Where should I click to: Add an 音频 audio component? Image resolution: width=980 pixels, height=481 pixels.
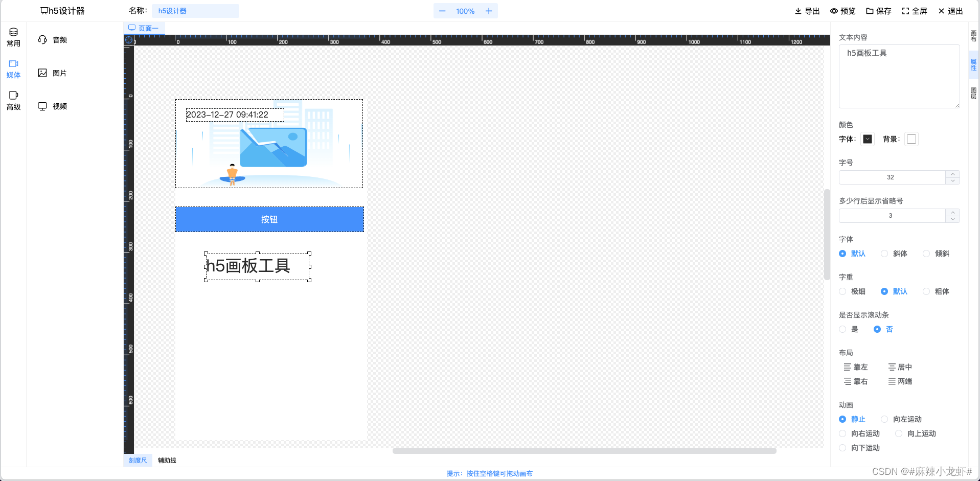pyautogui.click(x=53, y=40)
